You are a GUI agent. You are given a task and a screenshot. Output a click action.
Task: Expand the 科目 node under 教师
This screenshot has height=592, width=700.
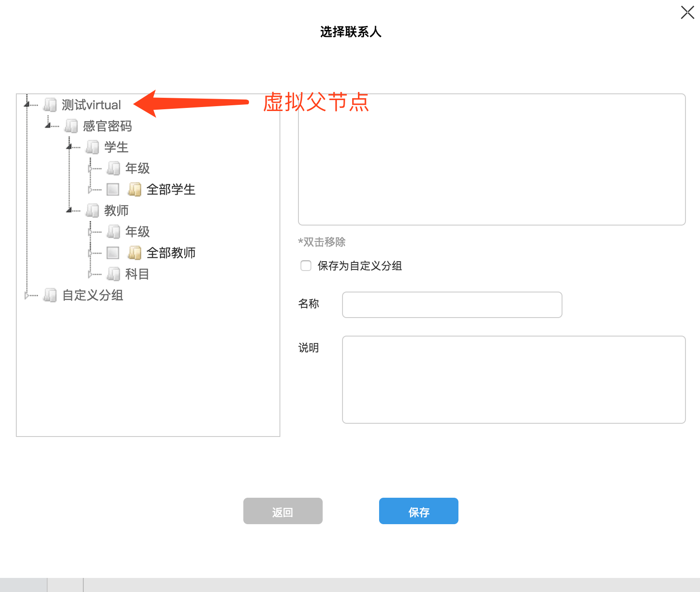(90, 274)
